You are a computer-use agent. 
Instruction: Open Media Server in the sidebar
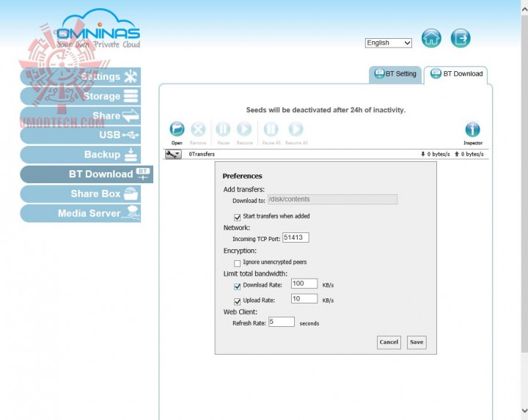(80, 213)
